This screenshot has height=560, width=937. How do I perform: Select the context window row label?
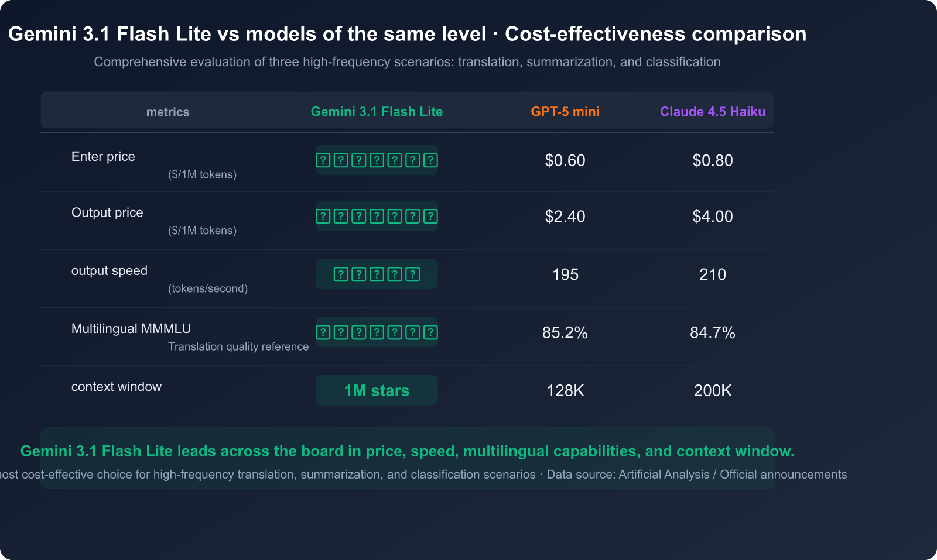117,387
